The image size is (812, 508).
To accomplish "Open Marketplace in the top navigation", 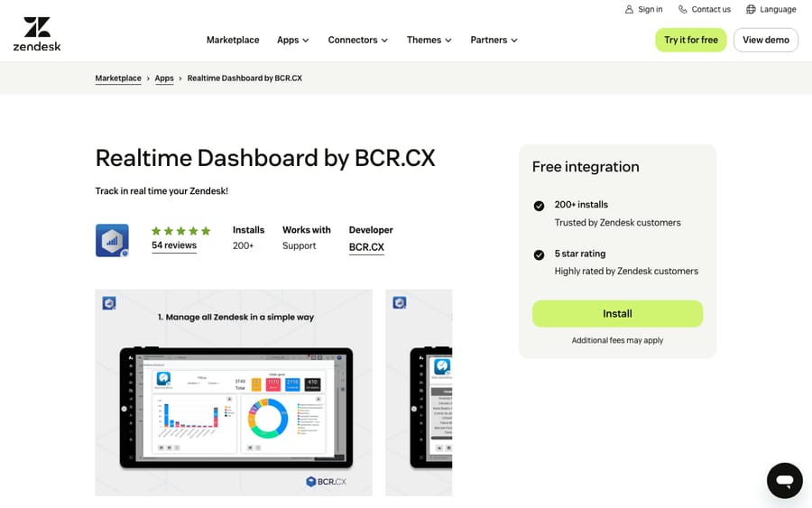I will (233, 40).
